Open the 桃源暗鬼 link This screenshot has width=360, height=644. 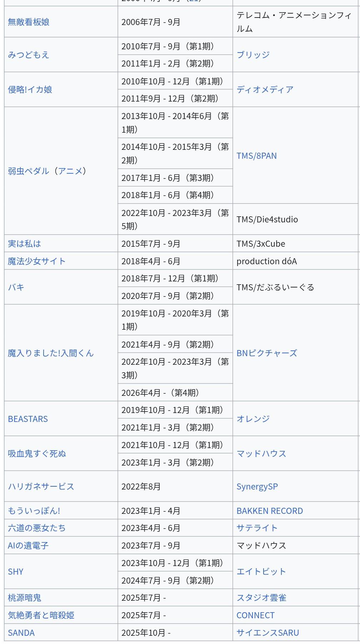coord(25,598)
